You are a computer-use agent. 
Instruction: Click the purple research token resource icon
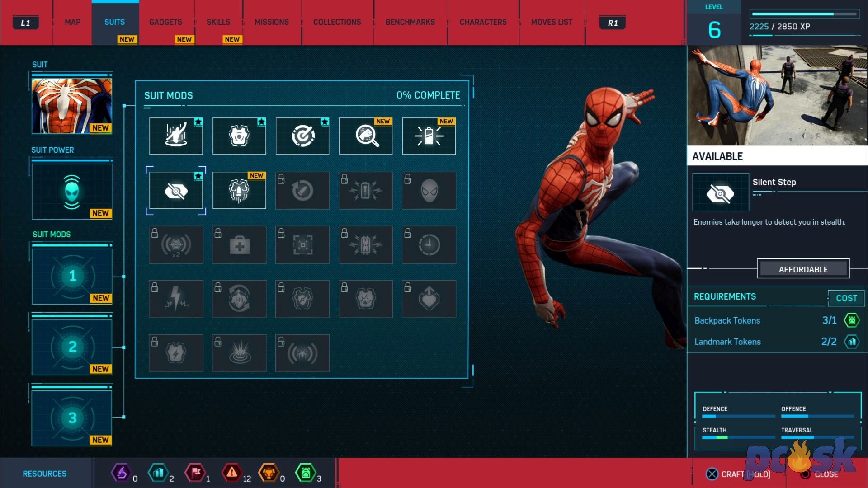(121, 473)
